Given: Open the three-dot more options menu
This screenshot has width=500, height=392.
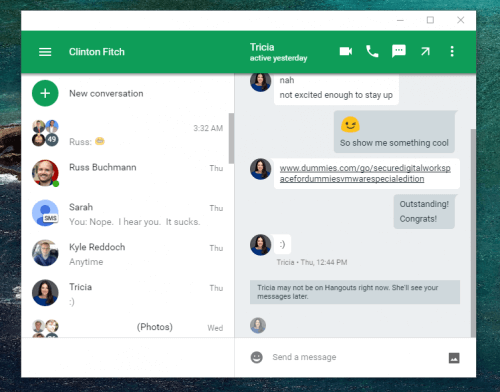Looking at the screenshot, I should 452,51.
